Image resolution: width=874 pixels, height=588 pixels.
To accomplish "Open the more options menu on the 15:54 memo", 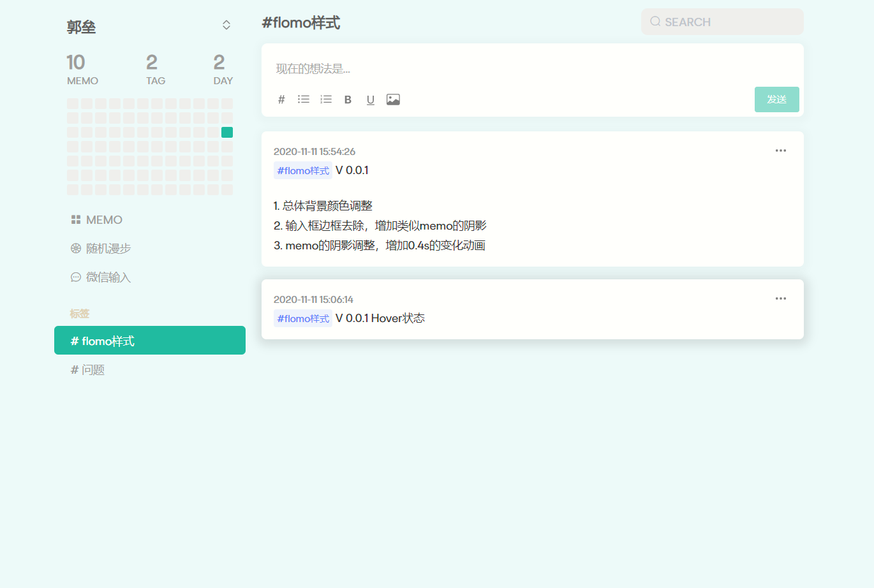I will tap(781, 151).
